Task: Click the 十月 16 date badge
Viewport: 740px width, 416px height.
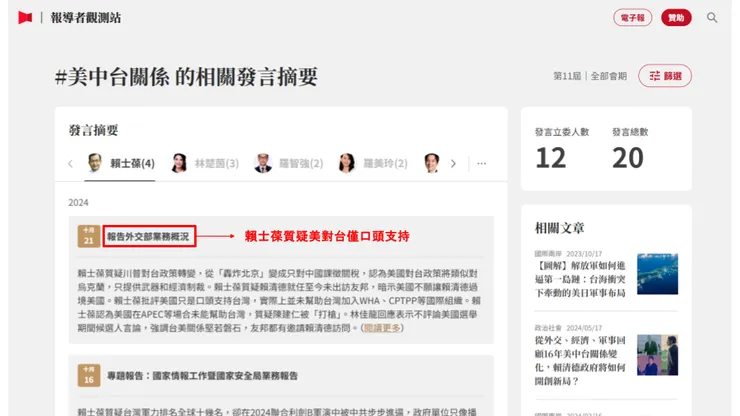Action: [x=89, y=375]
